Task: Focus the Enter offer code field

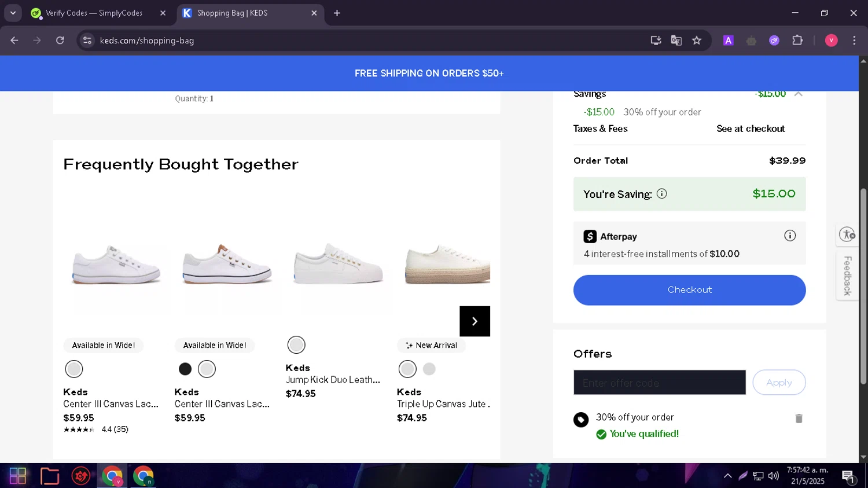Action: tap(659, 383)
